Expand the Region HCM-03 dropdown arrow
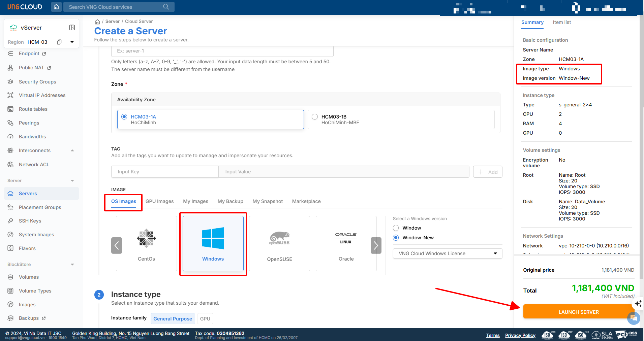 (72, 42)
